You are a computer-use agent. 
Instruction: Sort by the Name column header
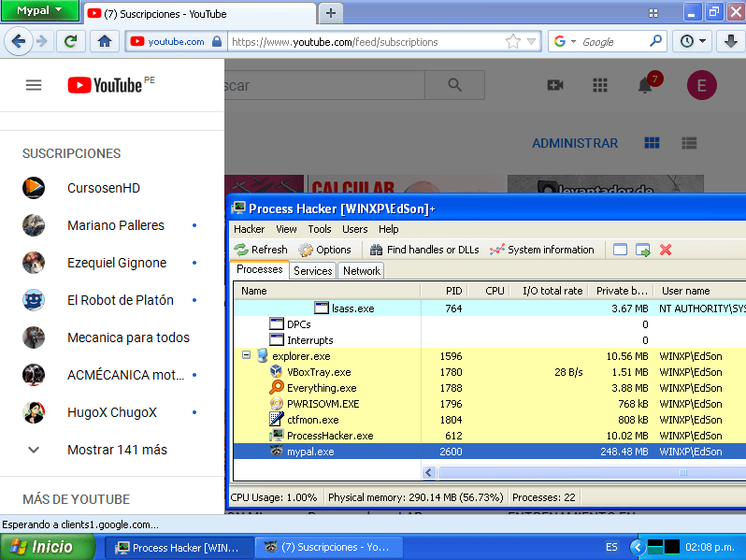pyautogui.click(x=327, y=291)
